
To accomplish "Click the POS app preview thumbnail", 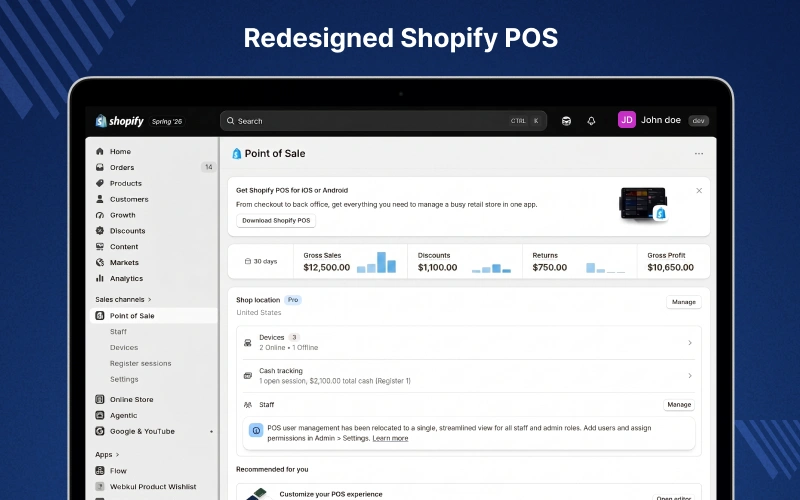I will pos(643,204).
